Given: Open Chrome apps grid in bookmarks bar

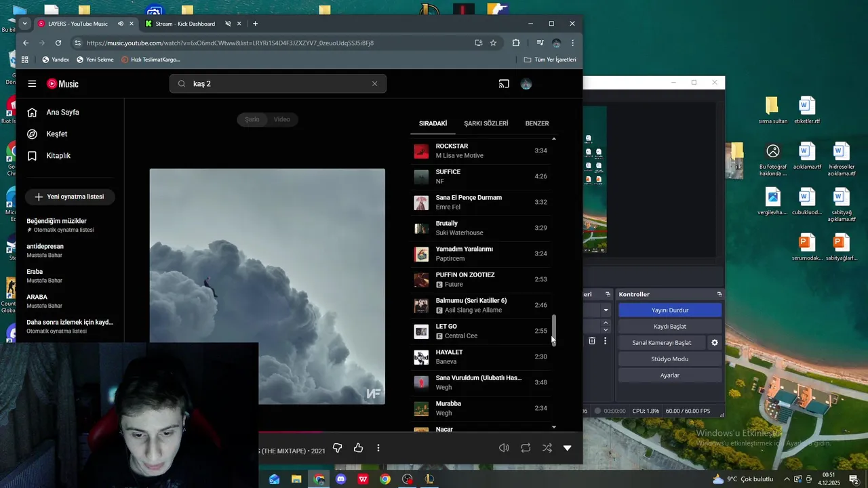Looking at the screenshot, I should pos(25,60).
